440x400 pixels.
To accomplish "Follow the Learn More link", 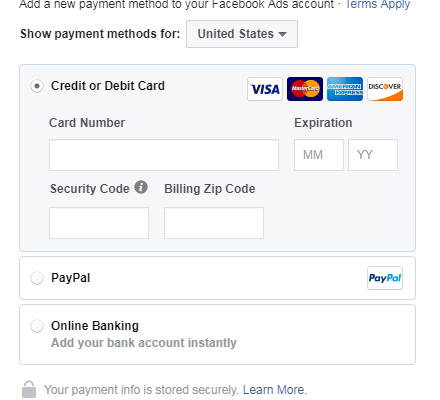I will tap(275, 390).
